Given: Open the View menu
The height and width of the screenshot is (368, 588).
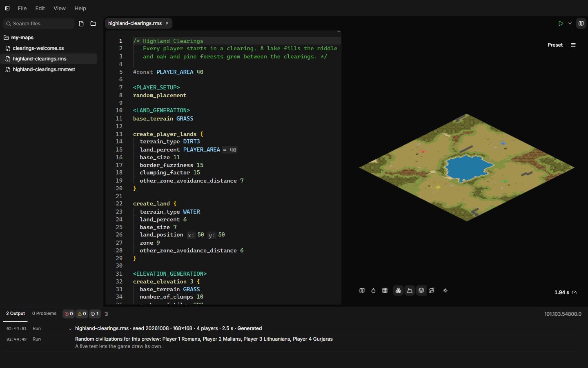Looking at the screenshot, I should click(60, 8).
